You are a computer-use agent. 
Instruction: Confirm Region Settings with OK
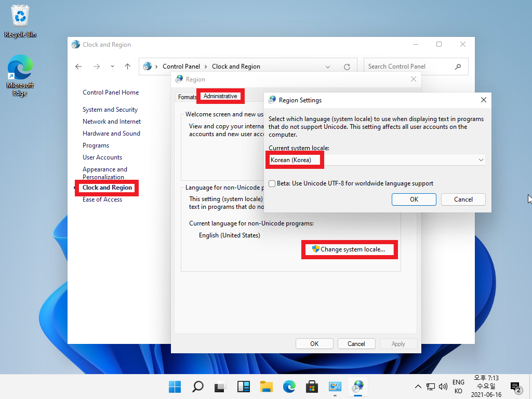coord(414,199)
